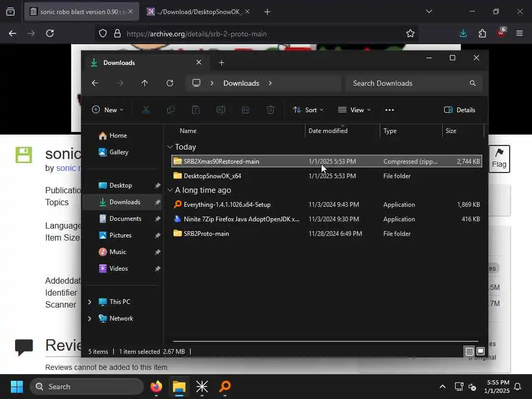Click the Share icon in Explorer toolbar

pos(246,110)
